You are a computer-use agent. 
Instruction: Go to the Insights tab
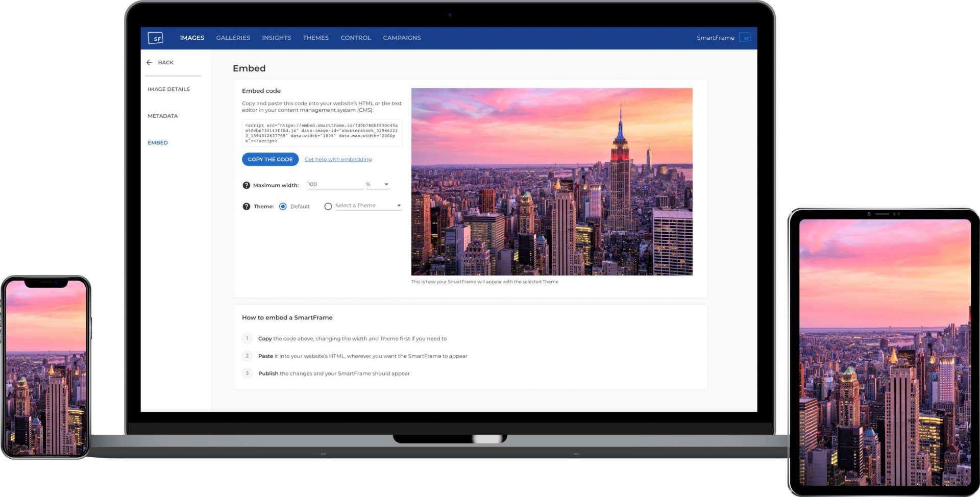(x=276, y=38)
